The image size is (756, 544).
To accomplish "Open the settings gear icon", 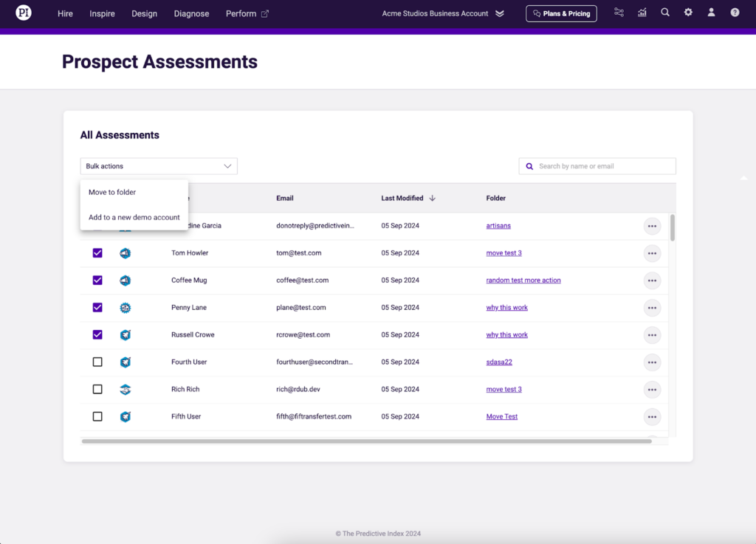I will (688, 13).
